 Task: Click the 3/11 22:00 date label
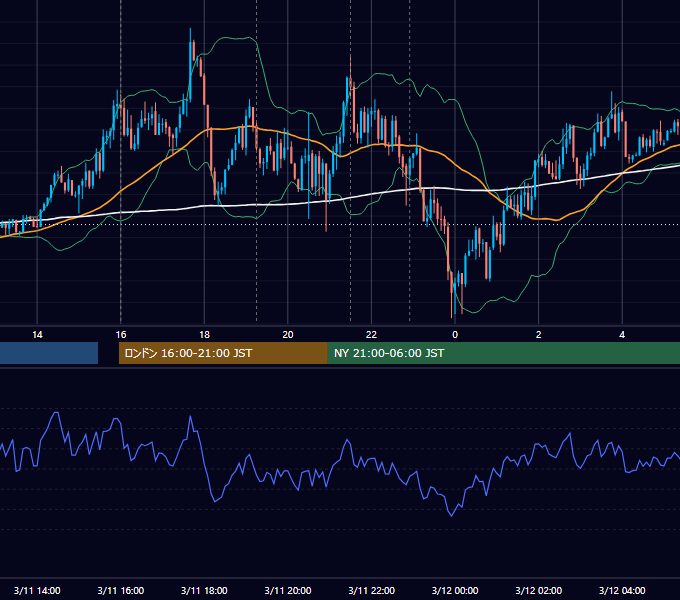point(372,590)
